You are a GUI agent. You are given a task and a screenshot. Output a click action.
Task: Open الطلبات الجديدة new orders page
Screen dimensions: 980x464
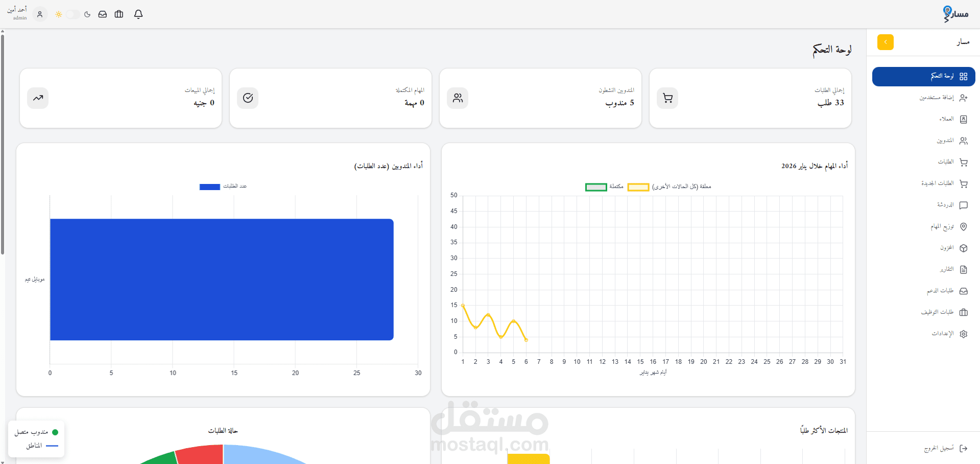[923, 183]
